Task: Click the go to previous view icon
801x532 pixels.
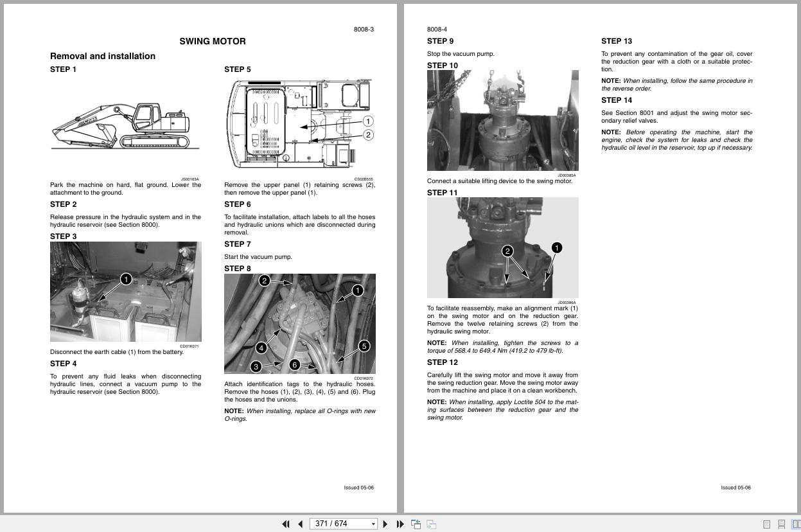Action: [416, 524]
